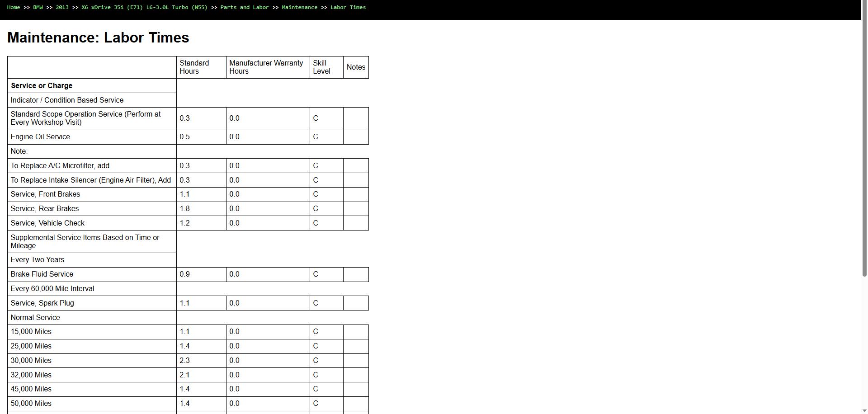Click 30,000 Miles standard hours 2.3

pyautogui.click(x=184, y=361)
